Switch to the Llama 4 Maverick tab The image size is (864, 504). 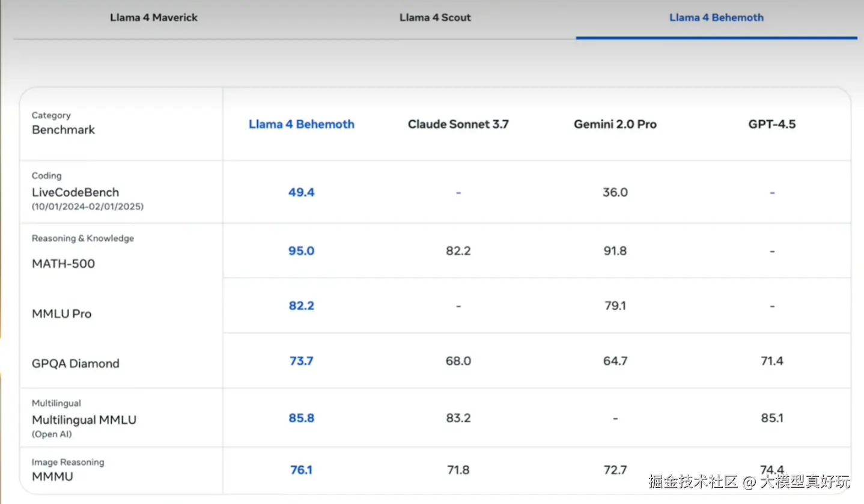pos(153,17)
